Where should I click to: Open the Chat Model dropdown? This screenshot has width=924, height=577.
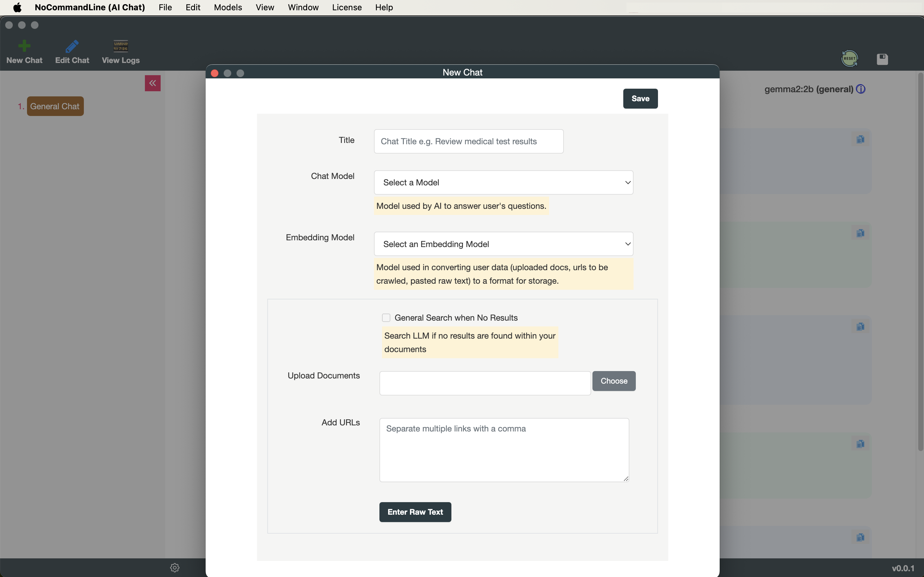503,182
